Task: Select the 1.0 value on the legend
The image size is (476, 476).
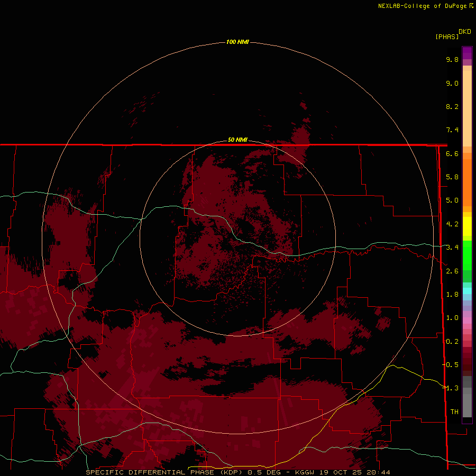Action: tap(452, 318)
